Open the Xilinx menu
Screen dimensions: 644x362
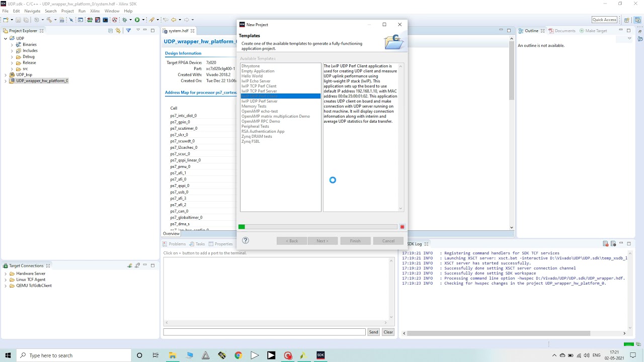tap(95, 11)
